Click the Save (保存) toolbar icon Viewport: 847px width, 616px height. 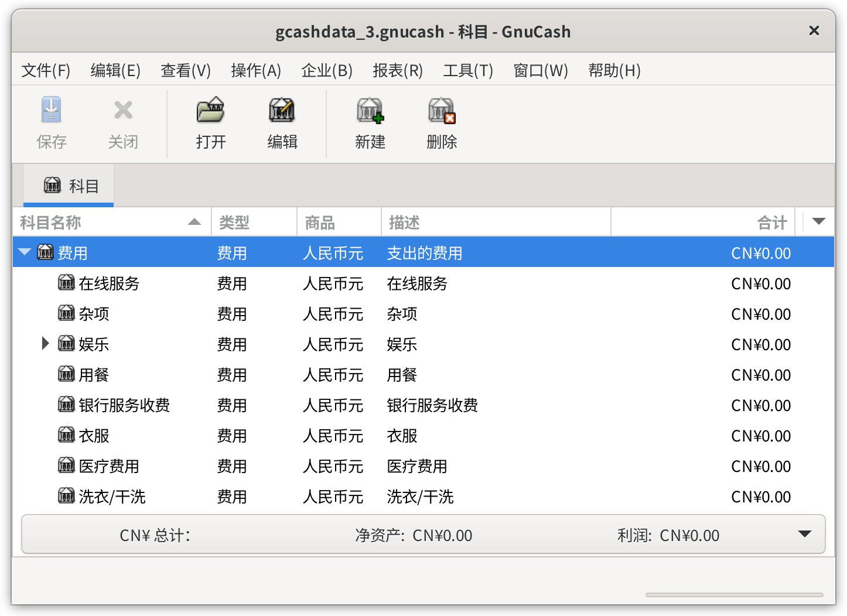point(52,110)
